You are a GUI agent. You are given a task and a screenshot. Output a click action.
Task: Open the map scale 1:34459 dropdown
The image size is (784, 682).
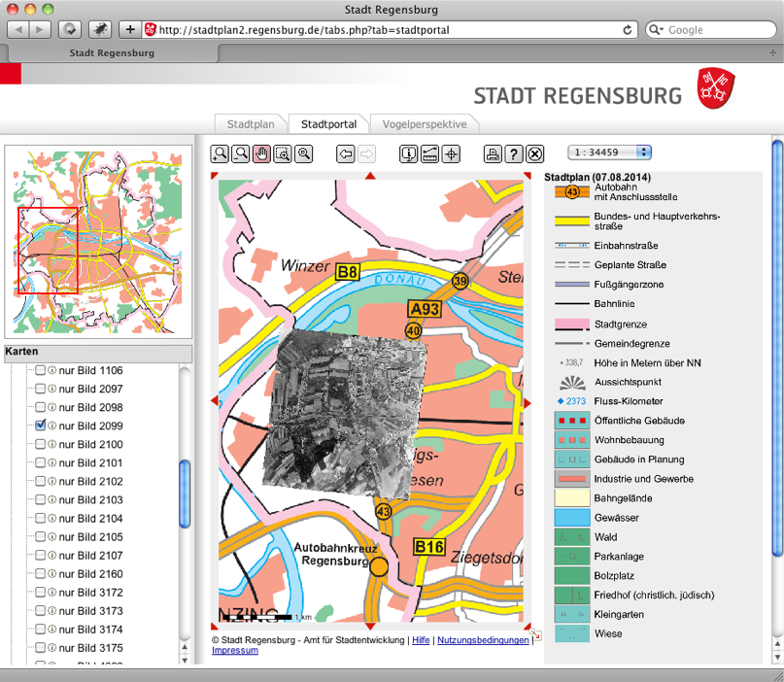[x=609, y=152]
